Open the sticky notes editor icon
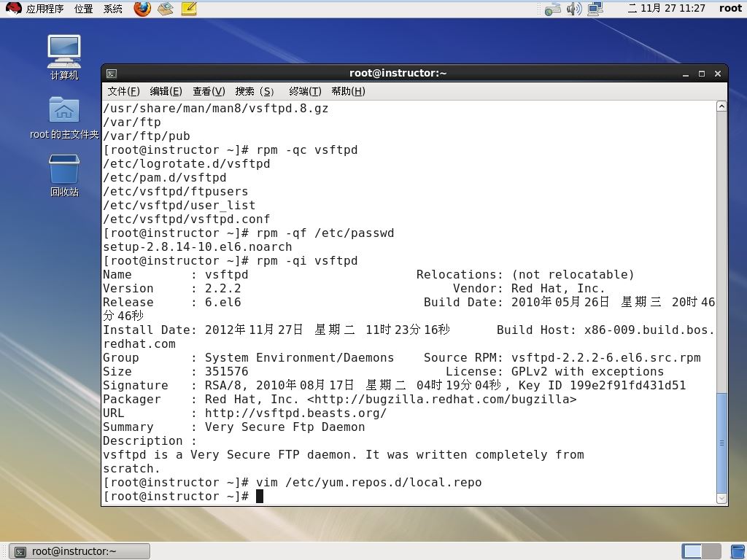The height and width of the screenshot is (560, 747). (189, 9)
